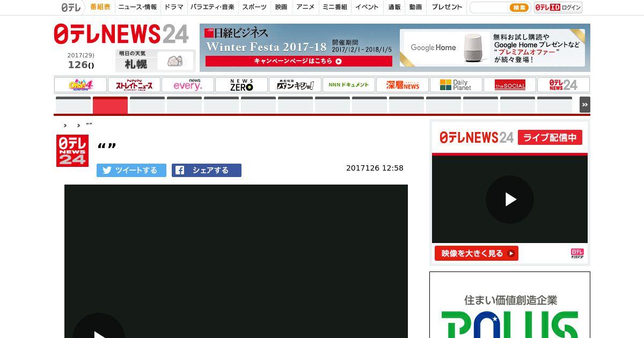Click the Facebook シェアする button
This screenshot has width=644, height=338.
coord(207,170)
